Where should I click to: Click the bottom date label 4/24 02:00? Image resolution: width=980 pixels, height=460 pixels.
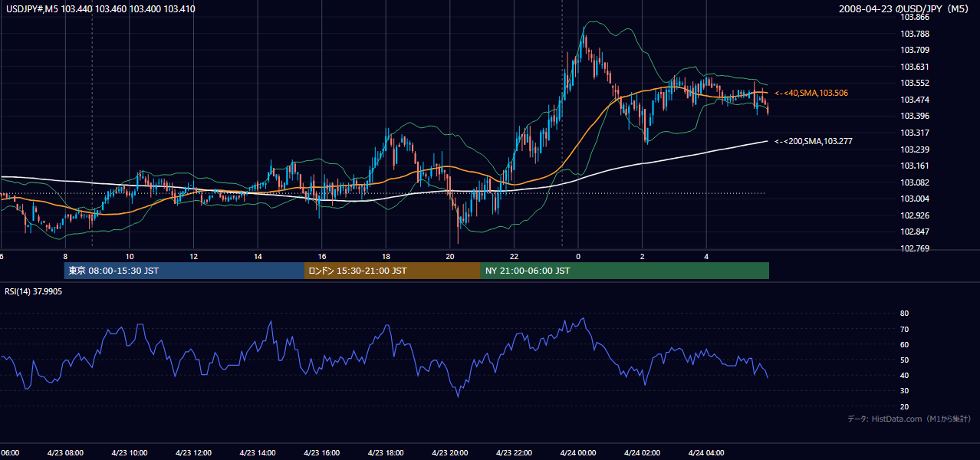point(642,453)
